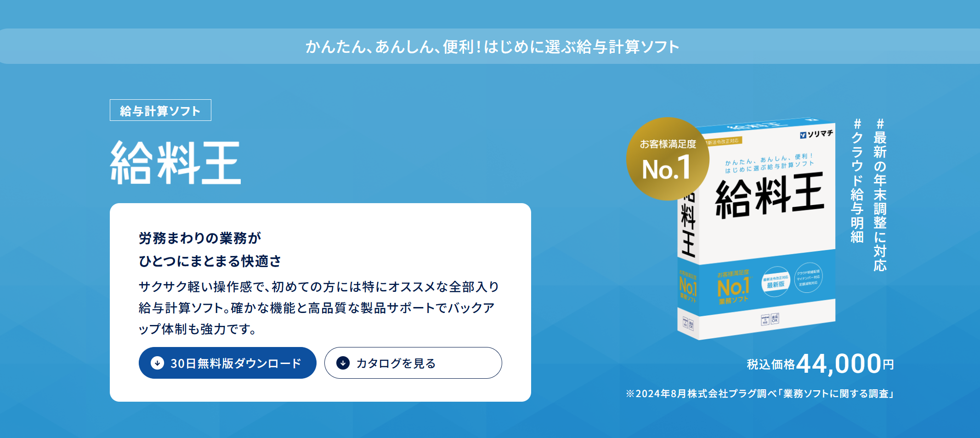Screen dimensions: 980x438
Task: Click the 税込価格 44,000円 price text
Action: pyautogui.click(x=820, y=364)
